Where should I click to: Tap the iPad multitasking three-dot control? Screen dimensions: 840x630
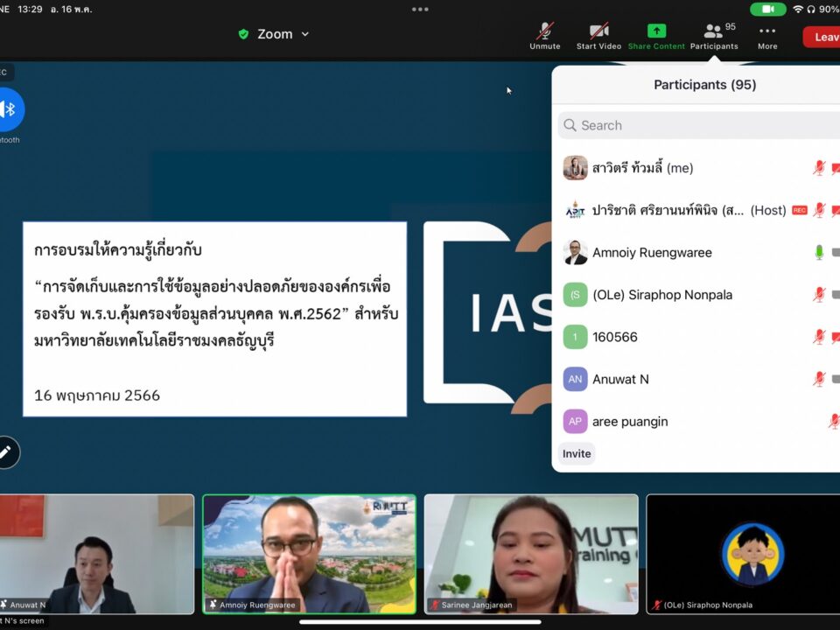[x=420, y=9]
